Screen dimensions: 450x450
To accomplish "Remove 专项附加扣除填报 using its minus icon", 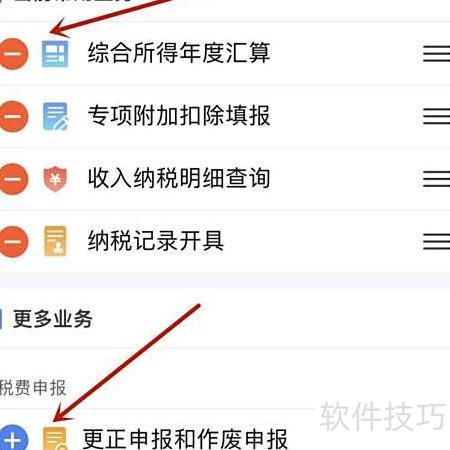I will [13, 117].
